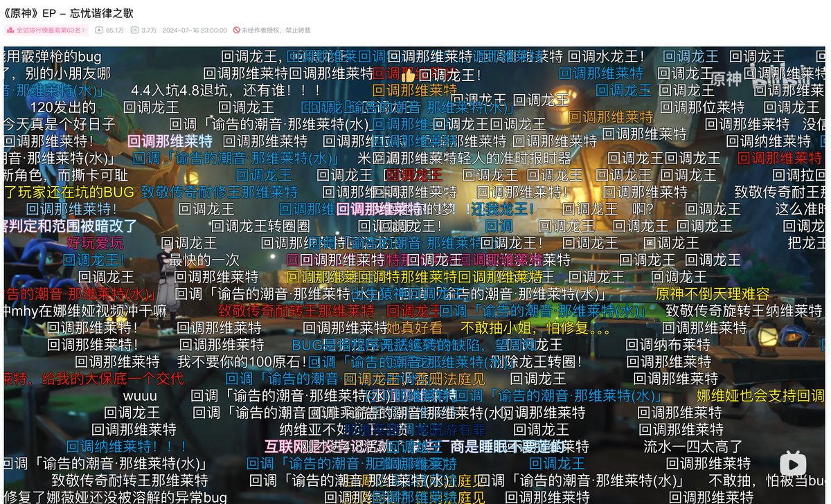Image resolution: width=831 pixels, height=504 pixels.
Task: Click the danmaku 今天真是个好日子
Action: tap(60, 125)
